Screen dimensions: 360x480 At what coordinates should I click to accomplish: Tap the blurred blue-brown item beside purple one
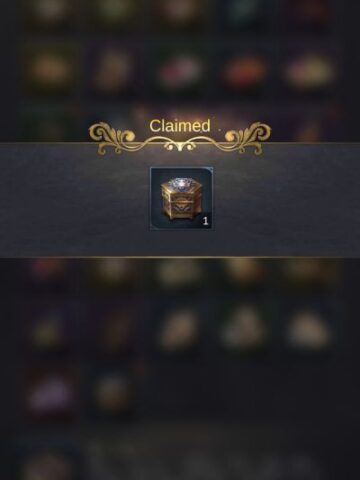[113, 390]
